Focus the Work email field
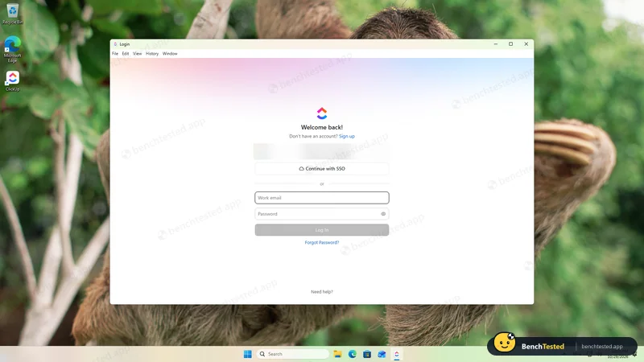This screenshot has height=362, width=644. coord(321,198)
